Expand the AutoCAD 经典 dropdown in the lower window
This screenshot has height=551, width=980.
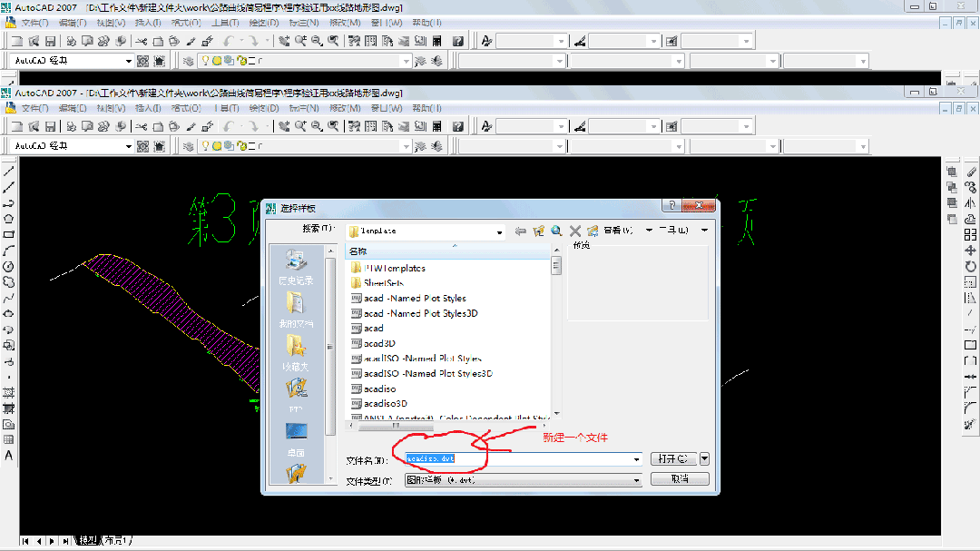coord(128,146)
